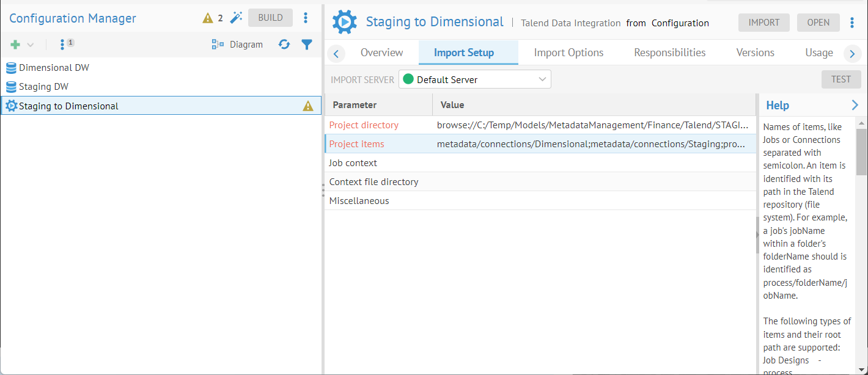Select Dimensional DW in the model list
The width and height of the screenshot is (868, 375).
coord(54,68)
